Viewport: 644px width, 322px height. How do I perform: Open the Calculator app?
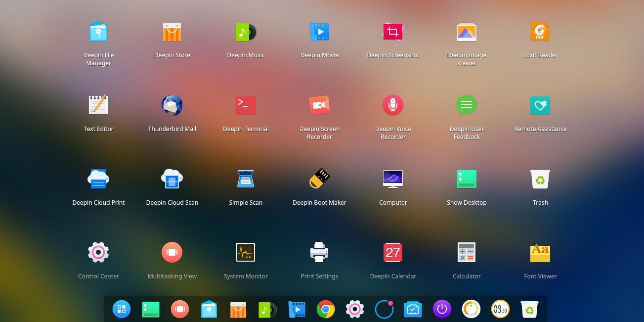tap(467, 253)
